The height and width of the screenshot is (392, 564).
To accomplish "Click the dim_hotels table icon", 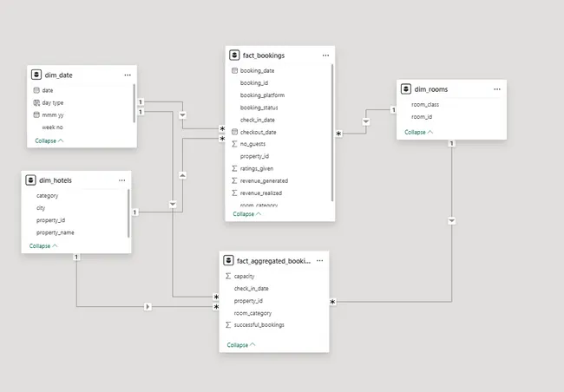I will 30,180.
